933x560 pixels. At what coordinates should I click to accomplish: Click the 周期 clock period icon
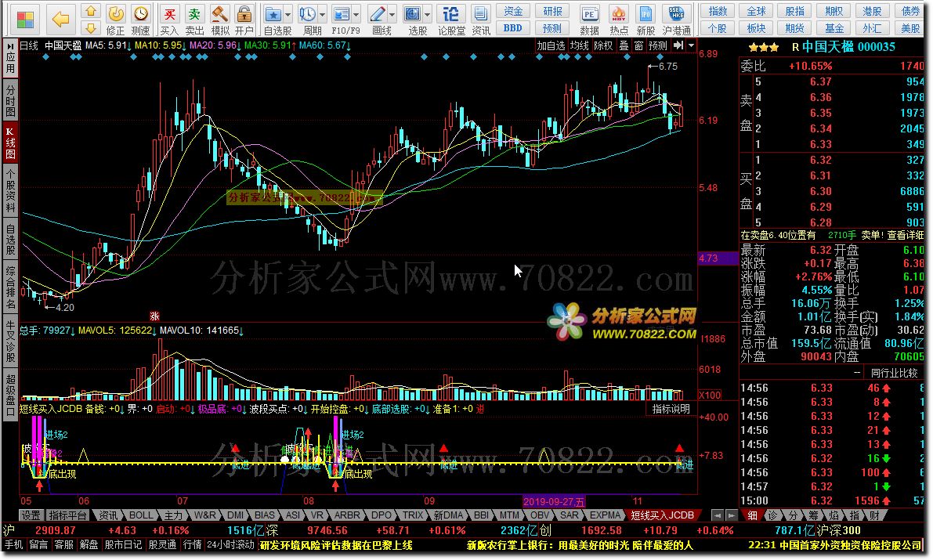pos(308,14)
